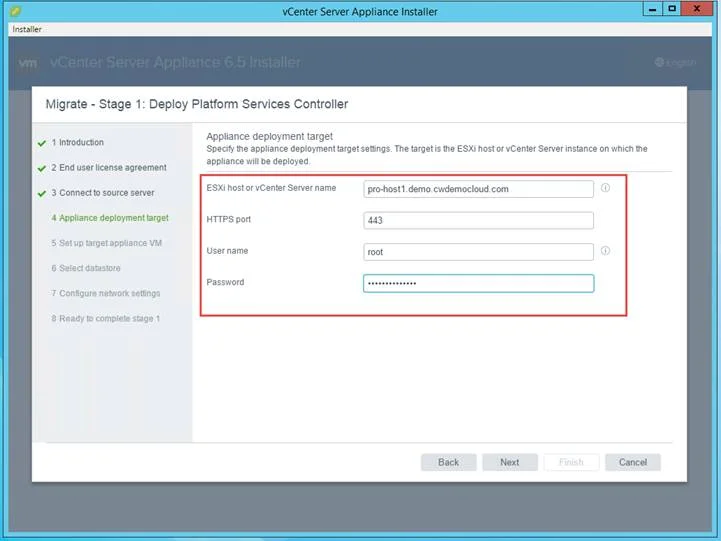This screenshot has height=541, width=721.
Task: Click the checkmark beside Connect to source server
Action: (x=42, y=194)
